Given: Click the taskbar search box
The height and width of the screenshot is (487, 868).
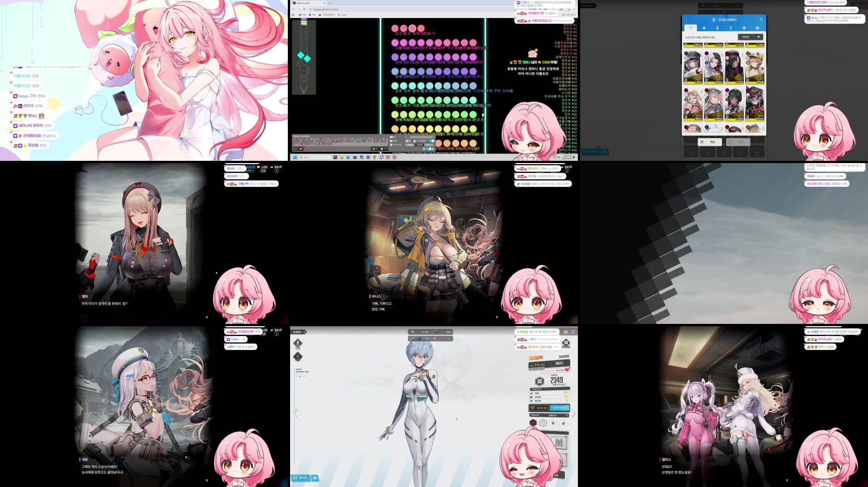Looking at the screenshot, I should [x=315, y=157].
